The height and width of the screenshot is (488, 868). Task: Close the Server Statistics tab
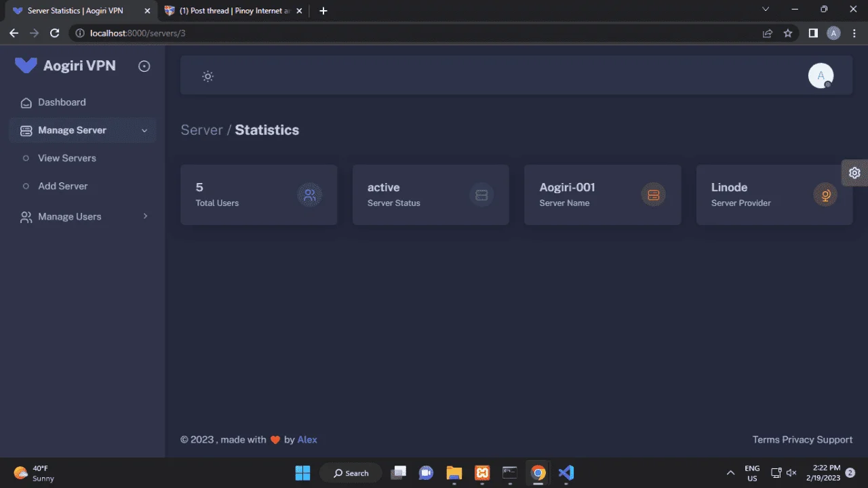(147, 11)
